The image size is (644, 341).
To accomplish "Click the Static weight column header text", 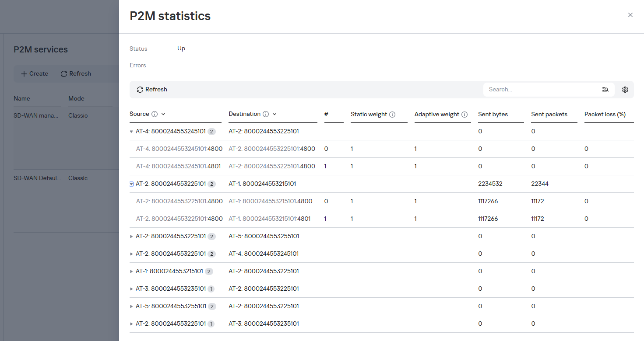I will coord(369,115).
